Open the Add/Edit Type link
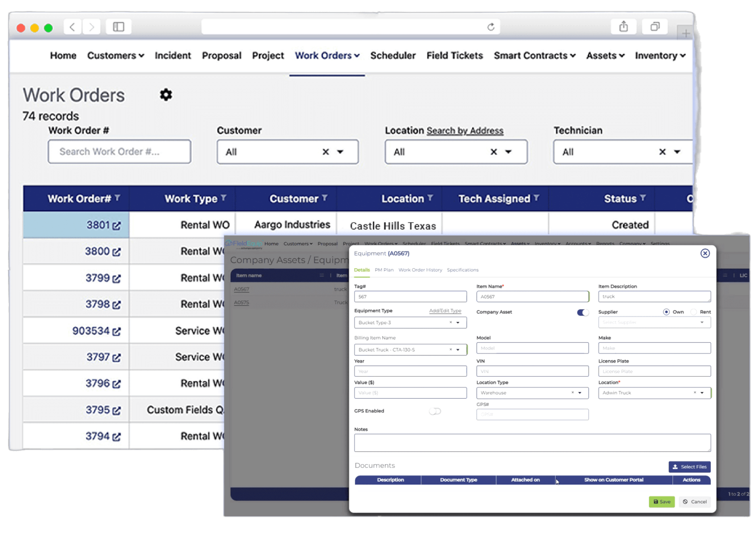This screenshot has height=540, width=756. 444,311
